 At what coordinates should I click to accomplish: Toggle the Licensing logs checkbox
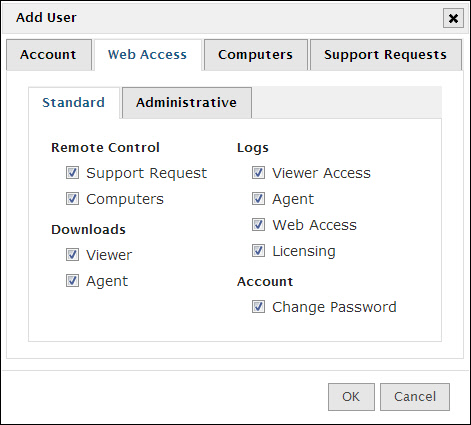pyautogui.click(x=258, y=251)
